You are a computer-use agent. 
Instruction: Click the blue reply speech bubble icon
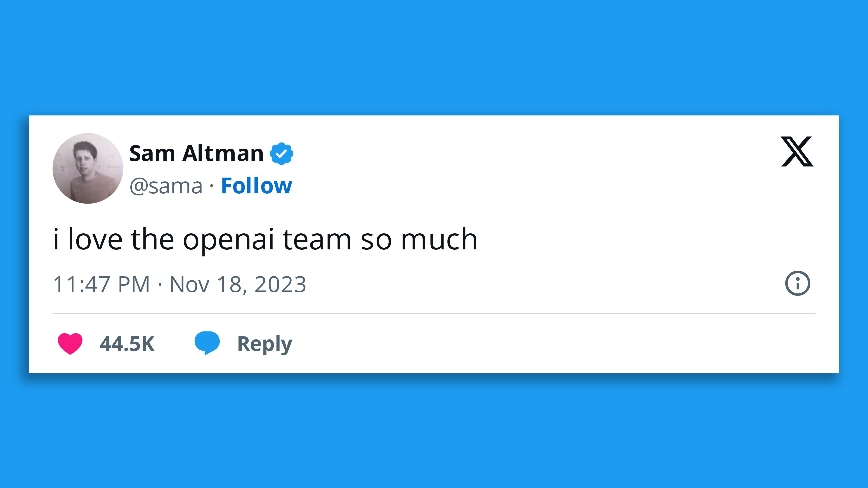207,343
